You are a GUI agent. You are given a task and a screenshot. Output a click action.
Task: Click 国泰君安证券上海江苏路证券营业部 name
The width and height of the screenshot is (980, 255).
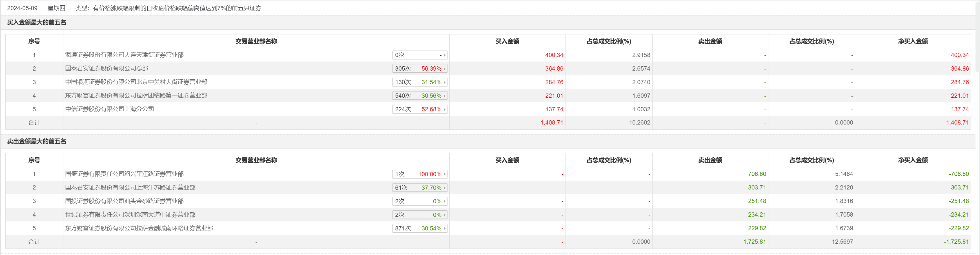[130, 188]
